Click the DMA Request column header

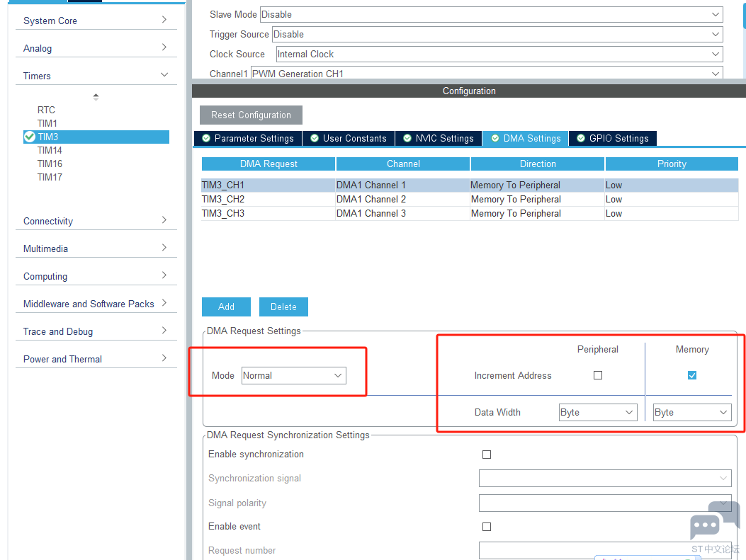point(269,164)
